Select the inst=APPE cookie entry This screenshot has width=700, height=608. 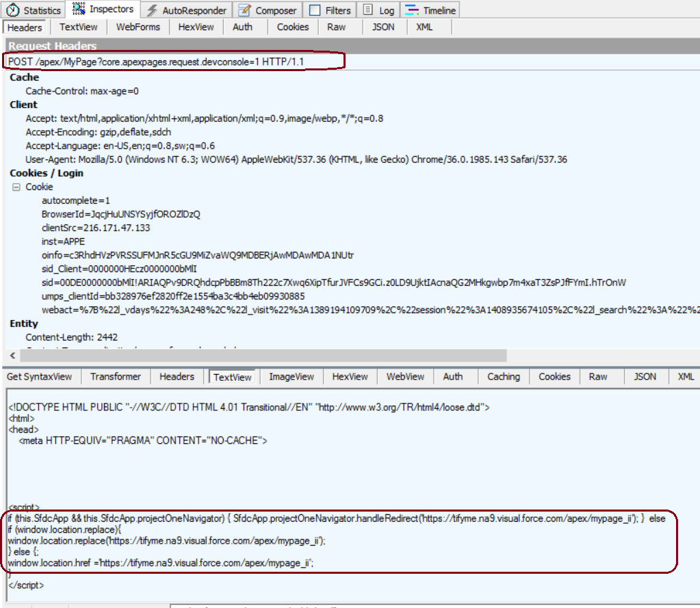64,241
